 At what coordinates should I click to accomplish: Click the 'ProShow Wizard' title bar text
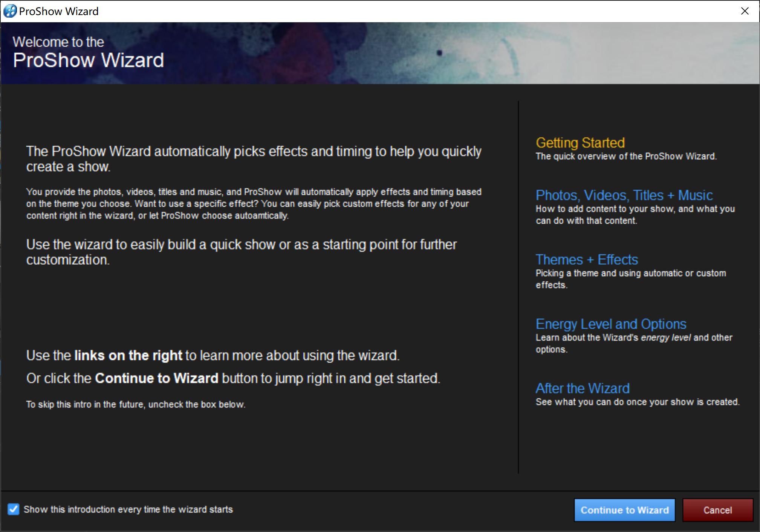pos(59,11)
